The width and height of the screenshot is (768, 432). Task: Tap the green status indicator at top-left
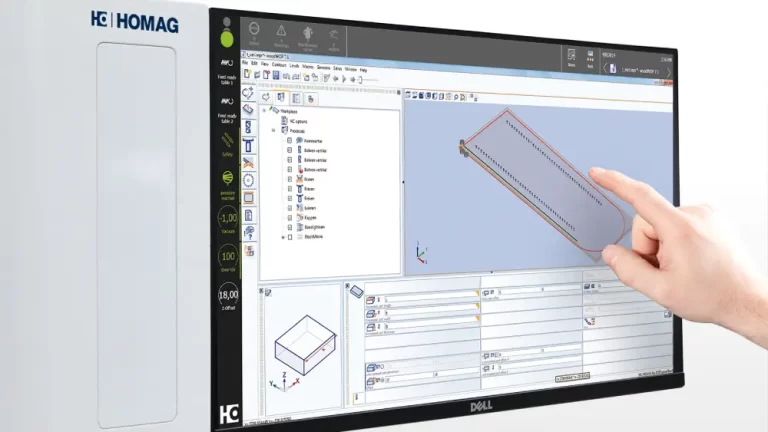[x=225, y=39]
